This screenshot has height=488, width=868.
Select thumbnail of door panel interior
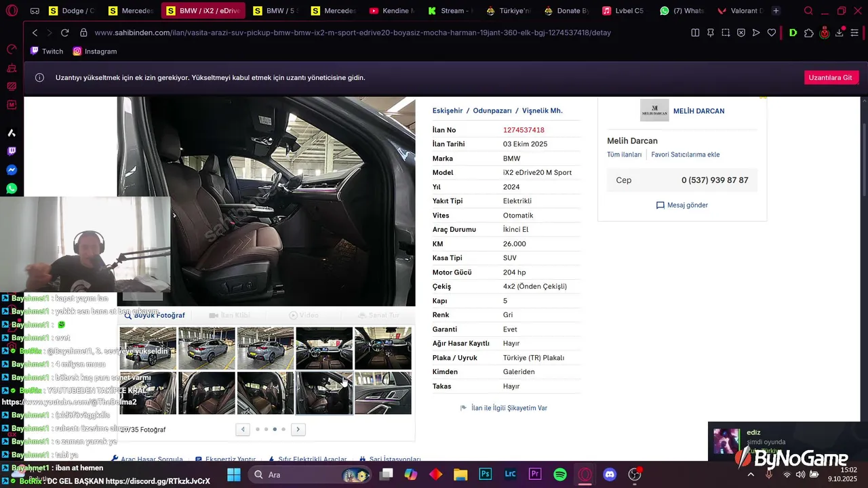tap(382, 393)
